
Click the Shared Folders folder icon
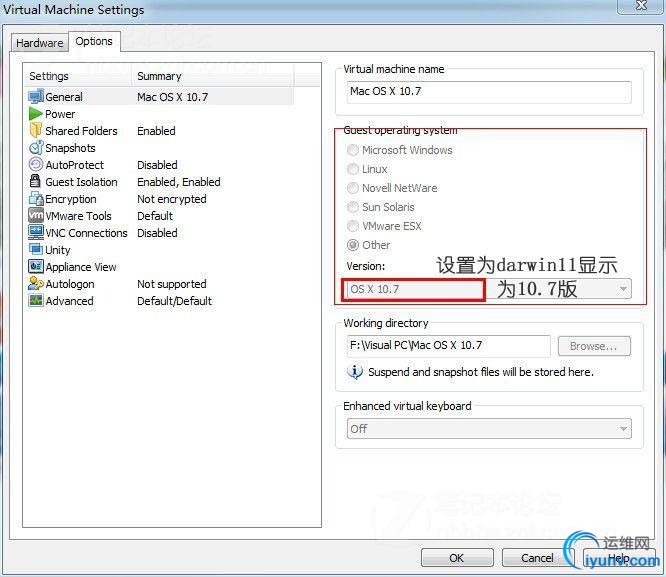coord(36,130)
